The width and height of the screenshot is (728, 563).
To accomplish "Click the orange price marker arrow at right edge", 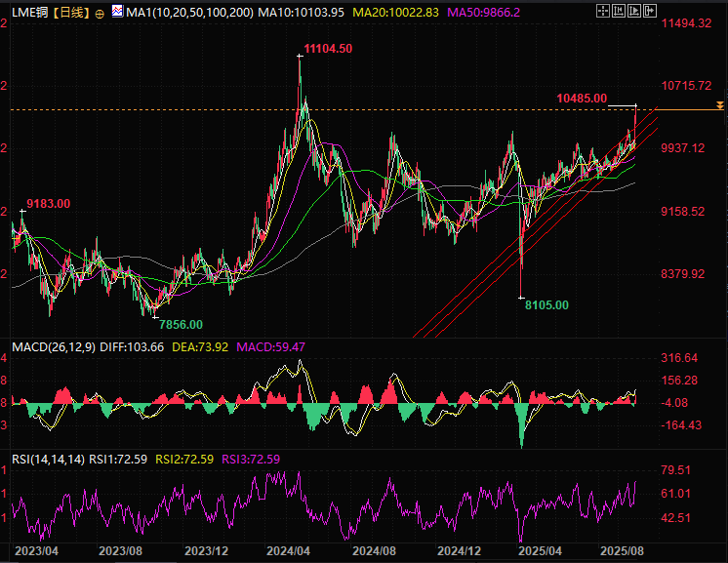I will pyautogui.click(x=719, y=105).
